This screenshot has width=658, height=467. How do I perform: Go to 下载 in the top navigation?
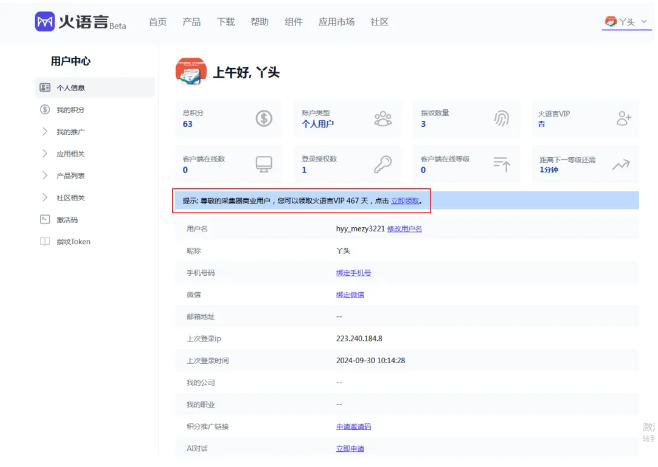coord(226,21)
